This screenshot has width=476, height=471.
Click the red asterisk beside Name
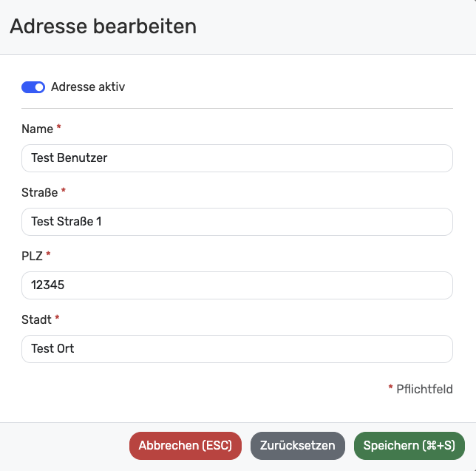coord(59,128)
